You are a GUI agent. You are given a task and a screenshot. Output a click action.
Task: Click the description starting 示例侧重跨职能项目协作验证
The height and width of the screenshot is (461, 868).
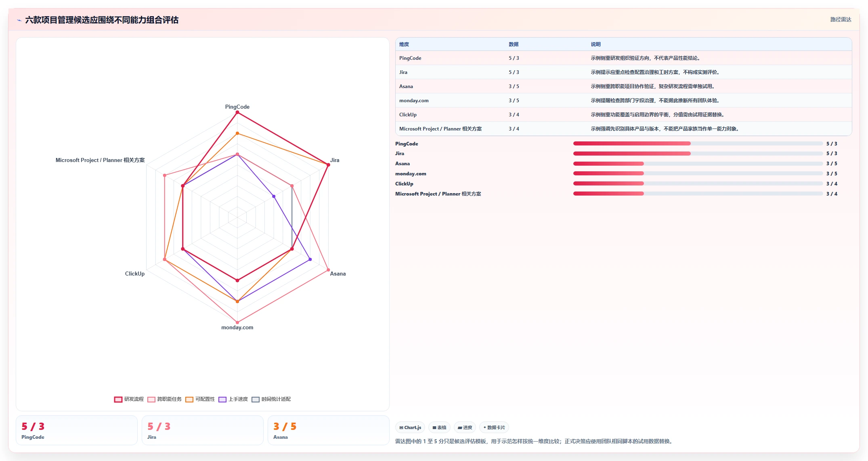[653, 86]
